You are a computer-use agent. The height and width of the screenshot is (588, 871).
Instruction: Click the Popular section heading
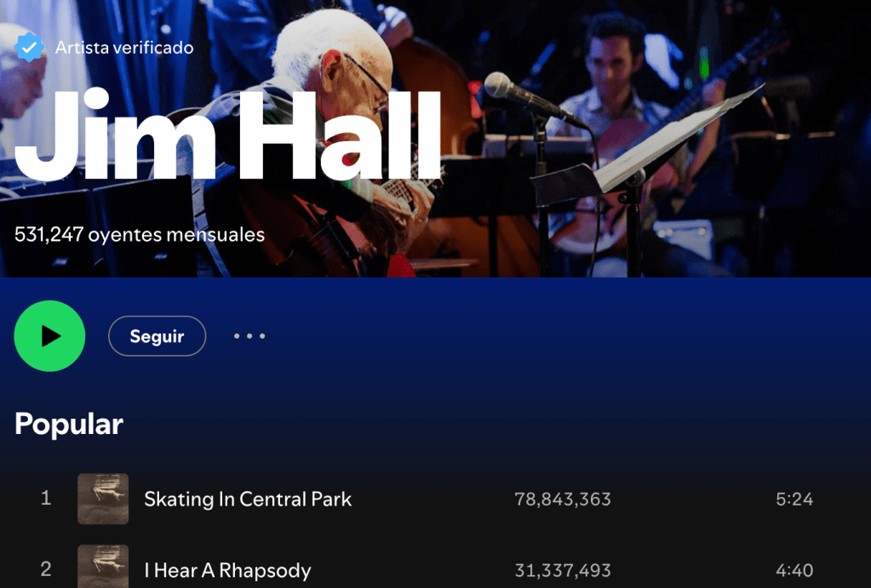(x=69, y=425)
